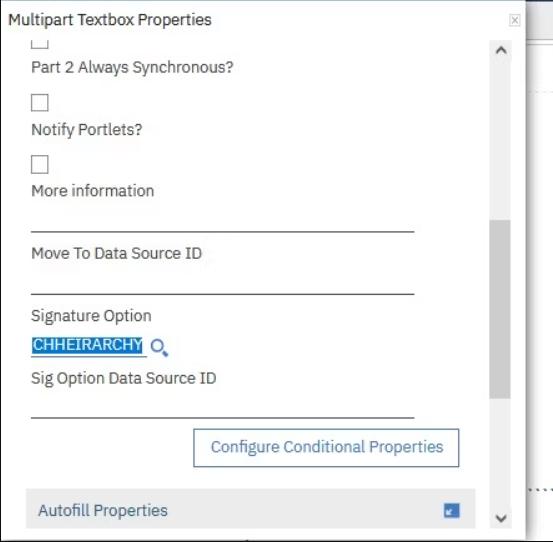
Task: Toggle the partially visible checkbox at top
Action: click(x=40, y=44)
